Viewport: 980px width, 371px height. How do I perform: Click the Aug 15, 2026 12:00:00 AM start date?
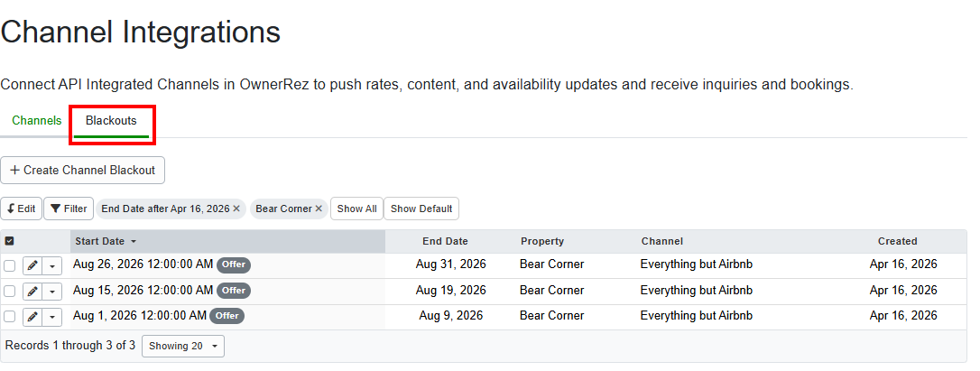143,291
